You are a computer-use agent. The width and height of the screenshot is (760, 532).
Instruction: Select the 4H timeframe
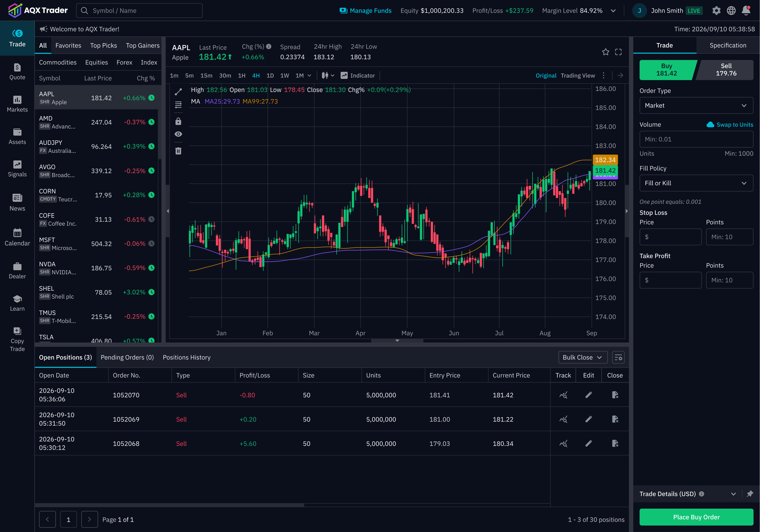tap(256, 76)
